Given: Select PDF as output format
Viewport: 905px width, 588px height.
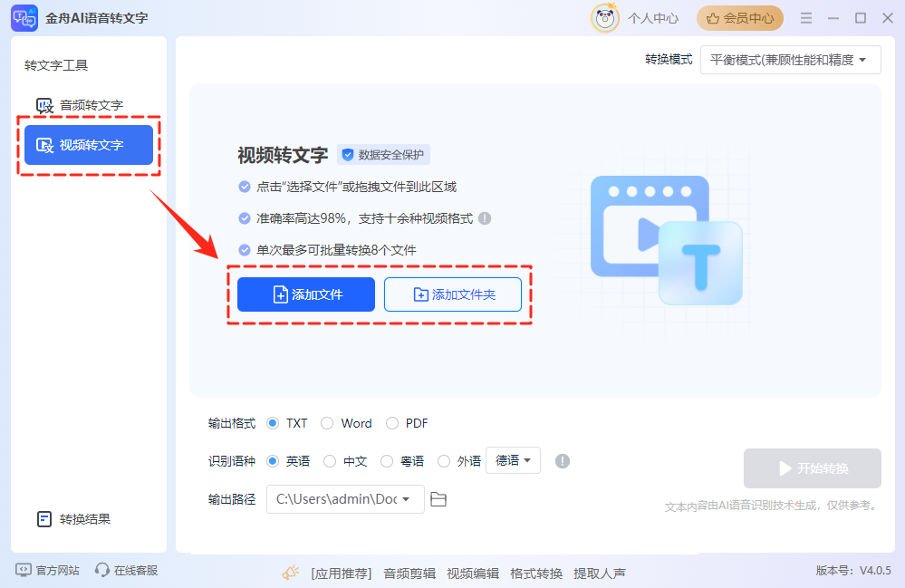Looking at the screenshot, I should click(x=392, y=423).
